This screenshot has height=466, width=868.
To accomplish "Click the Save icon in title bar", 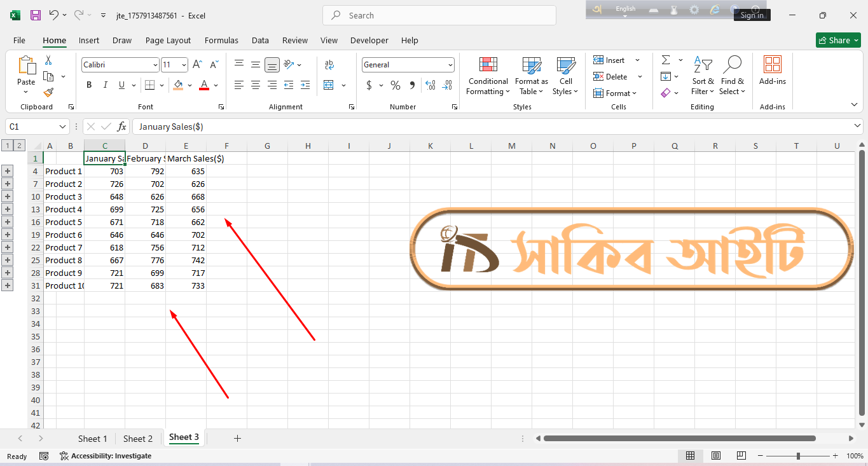I will [x=36, y=15].
